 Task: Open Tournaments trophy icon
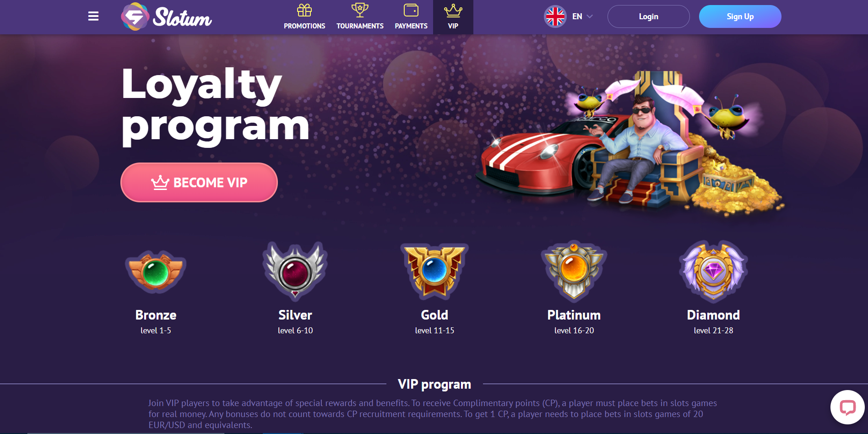pos(360,10)
